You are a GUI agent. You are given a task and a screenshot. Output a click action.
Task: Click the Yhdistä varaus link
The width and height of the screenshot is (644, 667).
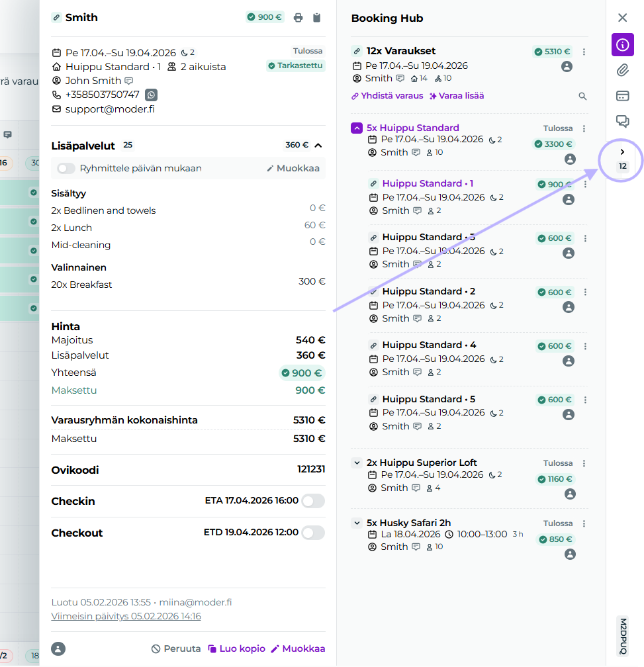point(387,96)
